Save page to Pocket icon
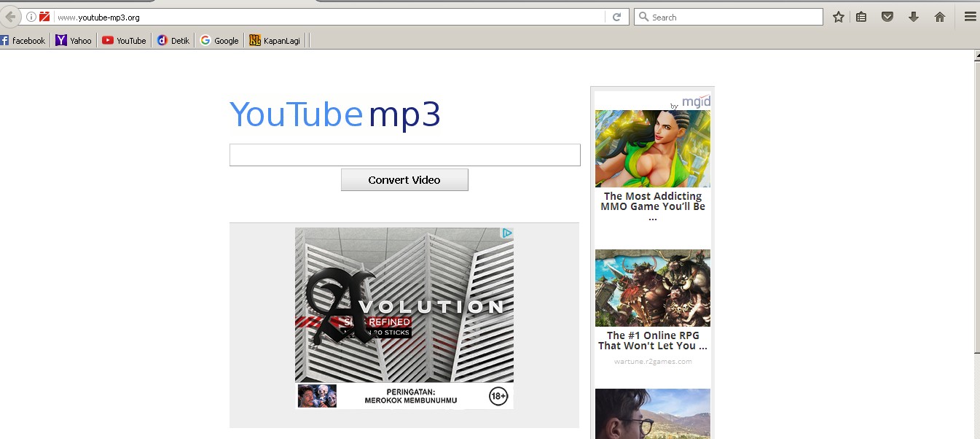The height and width of the screenshot is (439, 980). pyautogui.click(x=887, y=17)
